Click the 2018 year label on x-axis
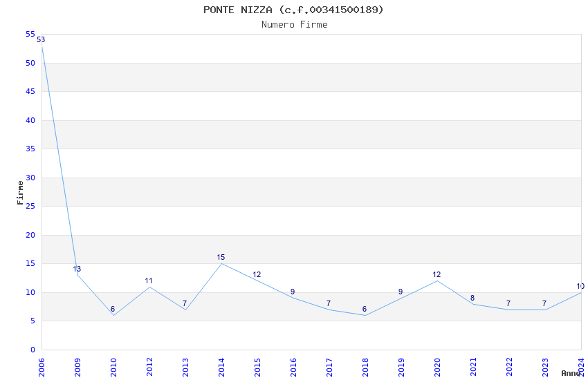Image resolution: width=588 pixels, height=380 pixels. coord(365,367)
